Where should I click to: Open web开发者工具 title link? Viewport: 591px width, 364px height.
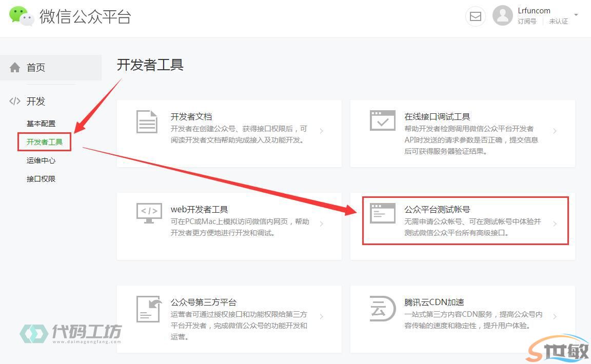pyautogui.click(x=200, y=210)
